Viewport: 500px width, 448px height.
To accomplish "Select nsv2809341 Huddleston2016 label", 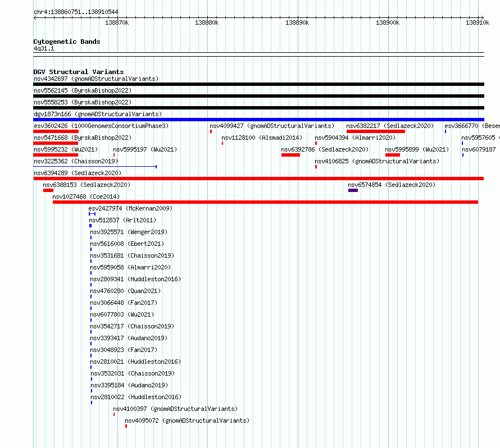I will pyautogui.click(x=135, y=279).
